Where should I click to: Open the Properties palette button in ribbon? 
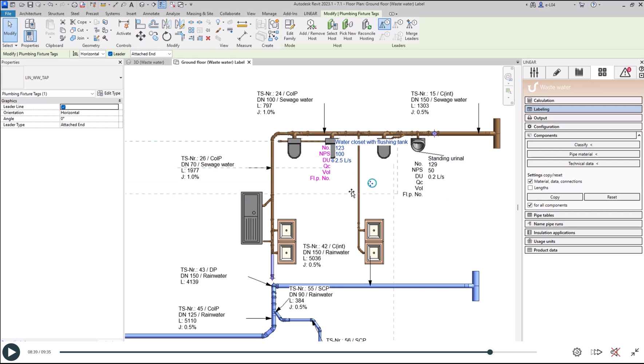[x=30, y=36]
